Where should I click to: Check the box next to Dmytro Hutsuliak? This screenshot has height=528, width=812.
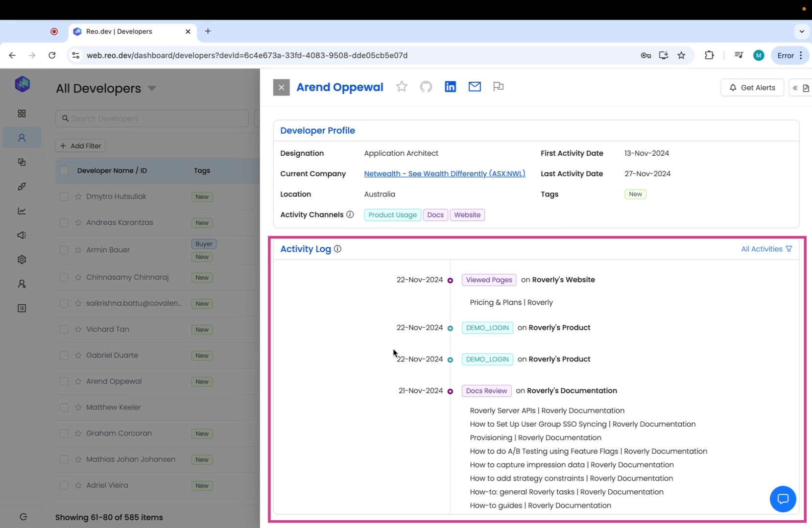tap(64, 196)
